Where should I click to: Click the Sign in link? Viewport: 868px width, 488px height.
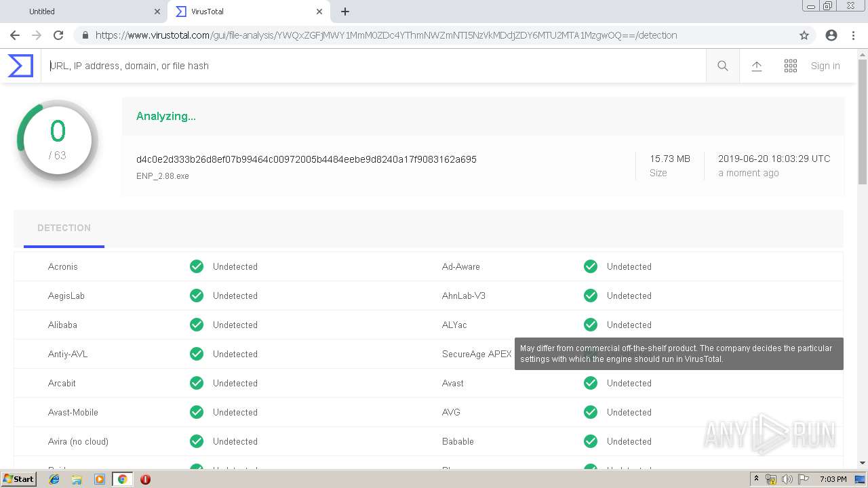coord(825,66)
